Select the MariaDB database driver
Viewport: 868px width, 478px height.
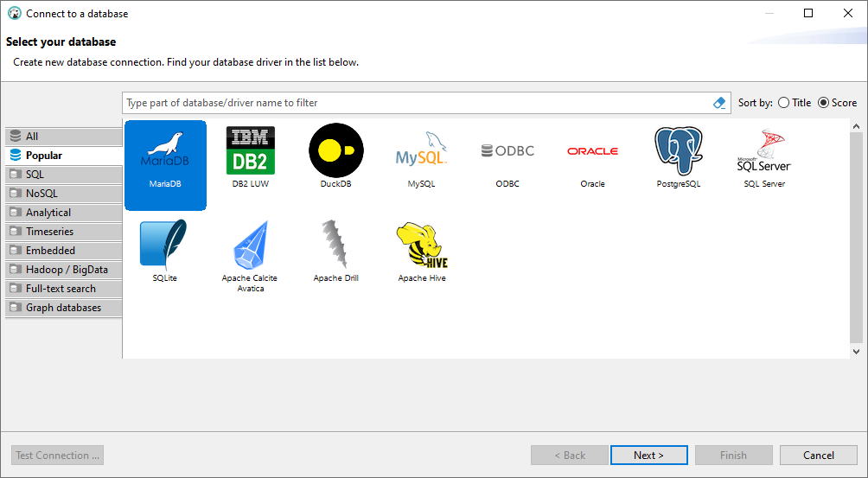click(x=165, y=164)
